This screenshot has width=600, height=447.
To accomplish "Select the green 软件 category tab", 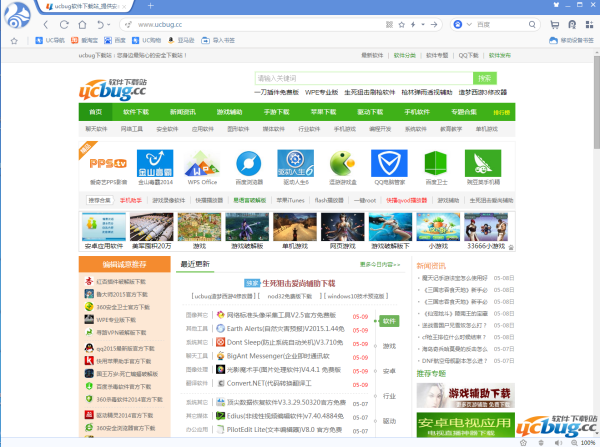I will click(x=389, y=321).
